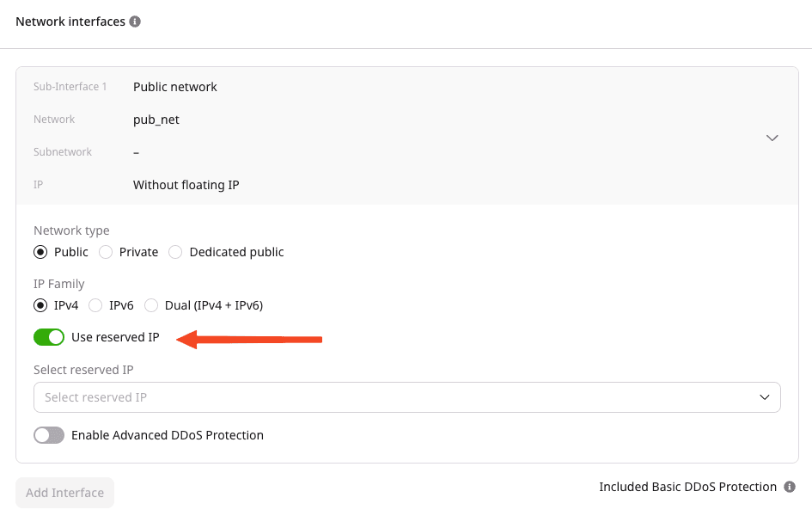Collapse the Sub-Interface 1 panel chevron
This screenshot has width=812, height=522.
[x=772, y=138]
